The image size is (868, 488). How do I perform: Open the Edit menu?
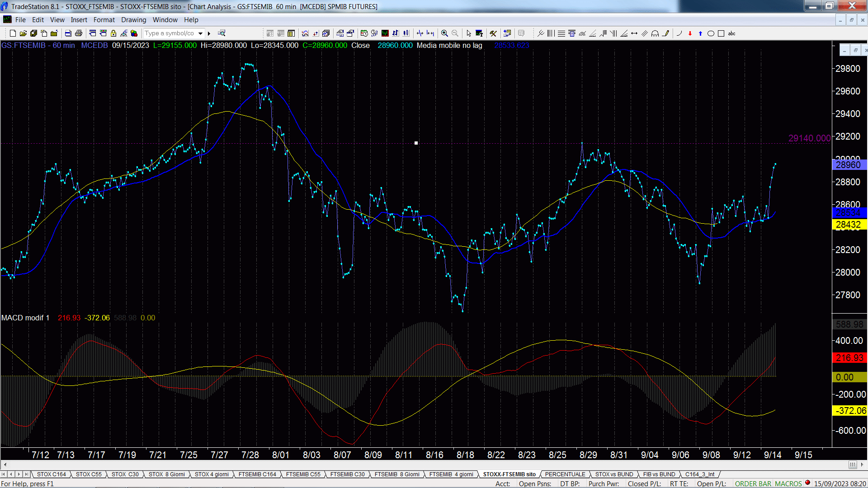(38, 20)
